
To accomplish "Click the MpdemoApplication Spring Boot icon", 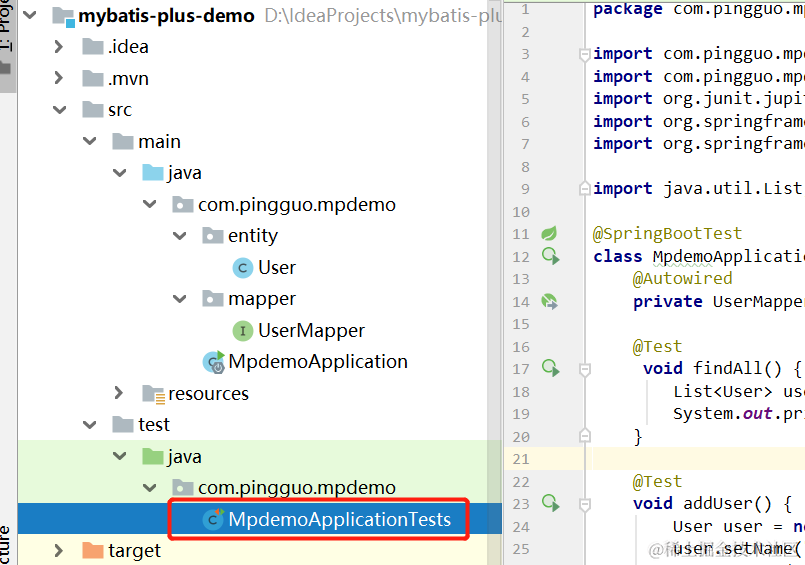I will point(214,362).
